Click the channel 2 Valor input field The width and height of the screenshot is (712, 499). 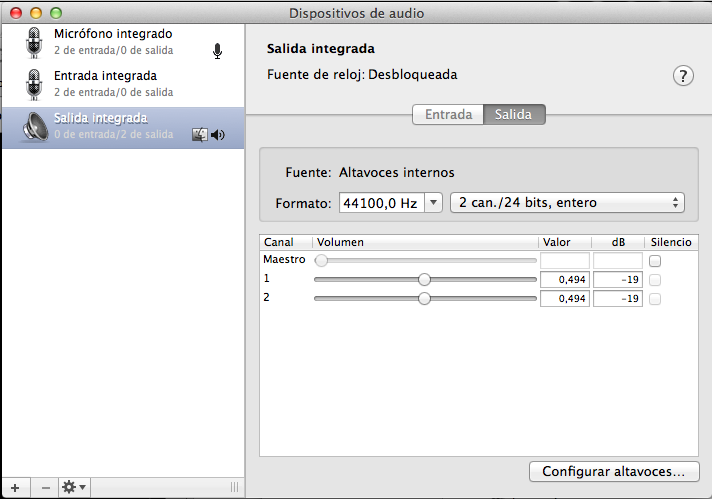pyautogui.click(x=564, y=298)
